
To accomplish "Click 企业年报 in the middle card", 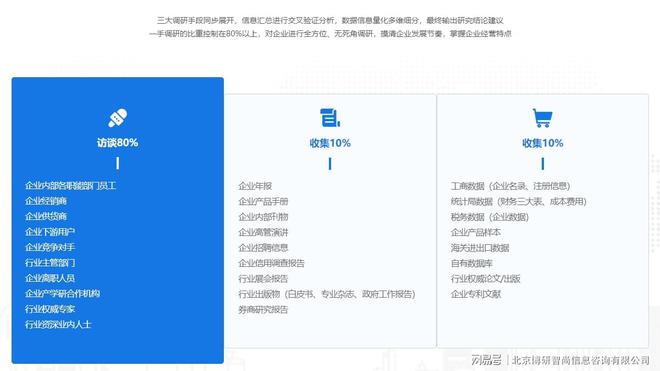I will (x=255, y=186).
